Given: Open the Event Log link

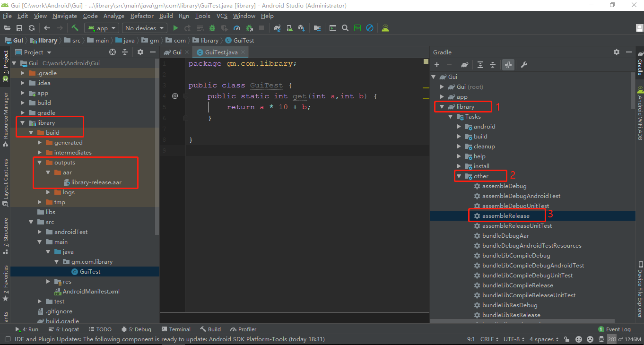Looking at the screenshot, I should [x=618, y=329].
